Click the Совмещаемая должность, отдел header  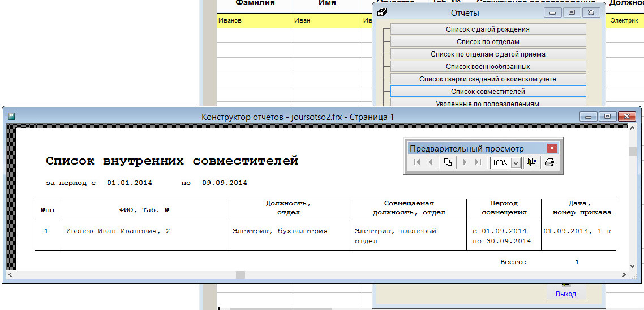(409, 208)
